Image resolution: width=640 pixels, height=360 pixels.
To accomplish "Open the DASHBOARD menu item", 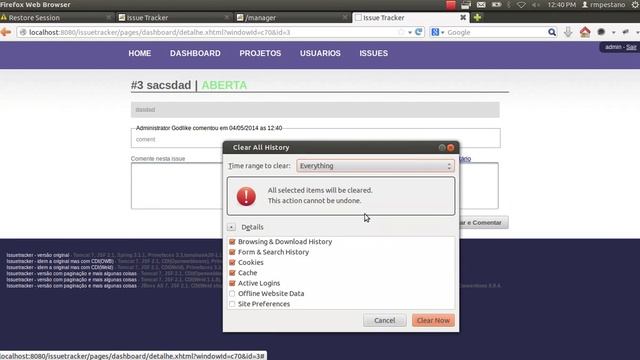I will [195, 53].
